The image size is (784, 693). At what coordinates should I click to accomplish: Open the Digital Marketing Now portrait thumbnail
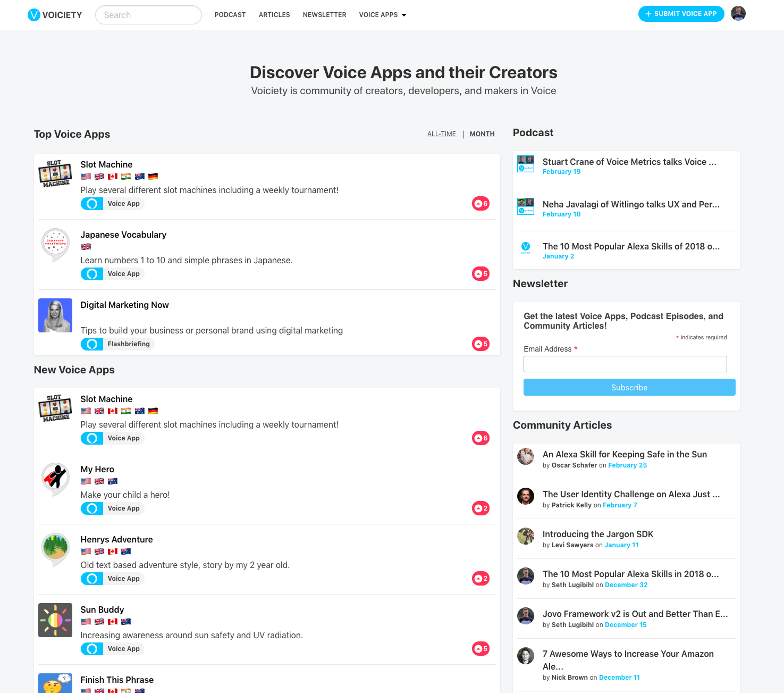pos(55,315)
